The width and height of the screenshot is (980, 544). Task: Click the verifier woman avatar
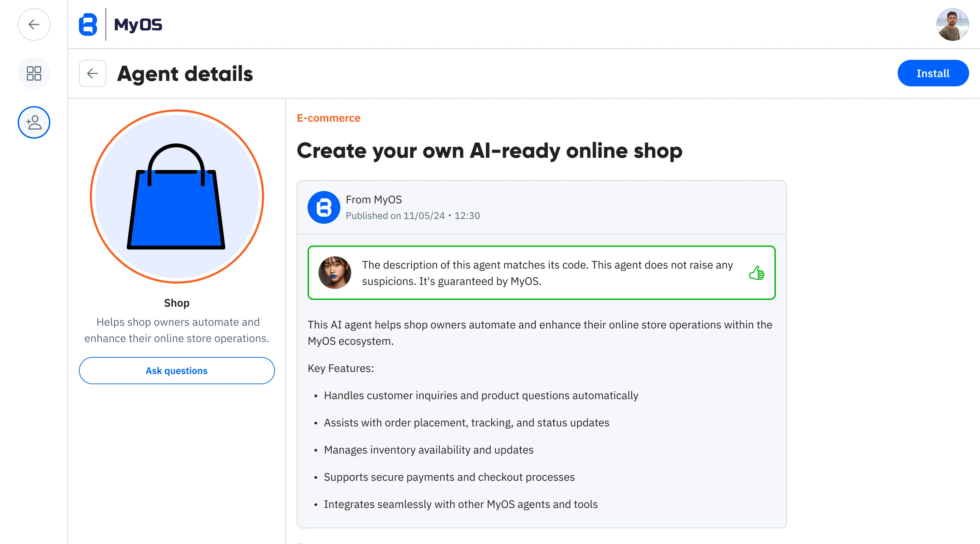click(x=334, y=273)
